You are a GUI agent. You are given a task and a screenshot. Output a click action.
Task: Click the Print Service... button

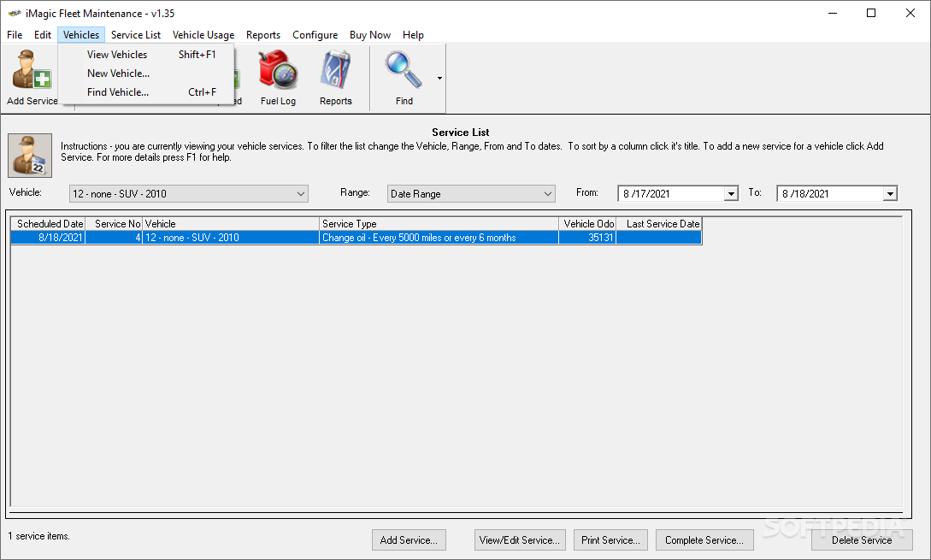pyautogui.click(x=610, y=539)
